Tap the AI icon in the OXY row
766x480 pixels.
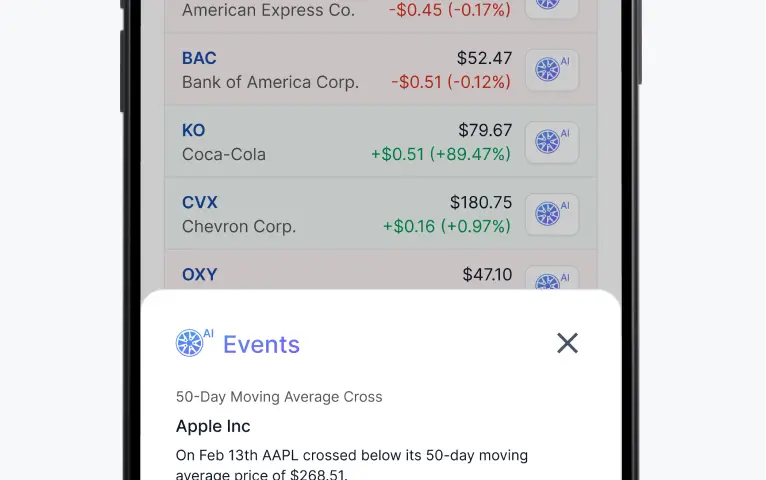click(552, 278)
